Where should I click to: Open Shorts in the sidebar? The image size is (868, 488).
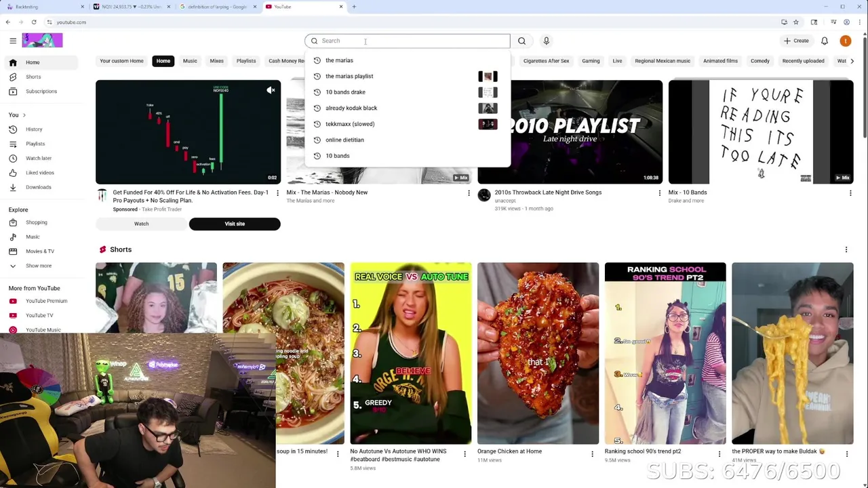click(41, 77)
